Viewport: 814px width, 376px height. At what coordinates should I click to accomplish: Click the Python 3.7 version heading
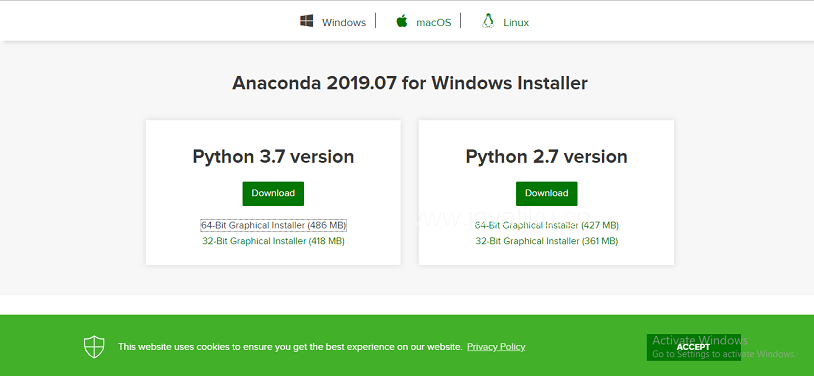[x=273, y=156]
